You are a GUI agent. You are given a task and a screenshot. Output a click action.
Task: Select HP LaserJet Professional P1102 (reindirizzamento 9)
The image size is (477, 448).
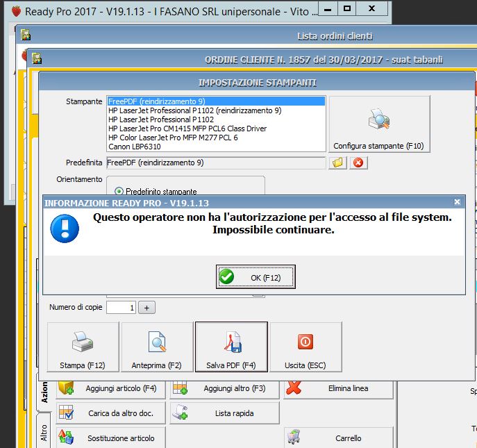(x=216, y=110)
